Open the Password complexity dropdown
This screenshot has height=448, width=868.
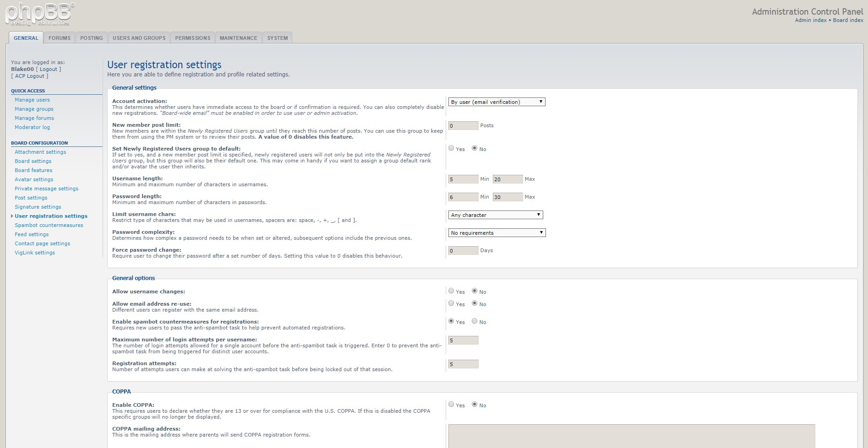pyautogui.click(x=497, y=233)
